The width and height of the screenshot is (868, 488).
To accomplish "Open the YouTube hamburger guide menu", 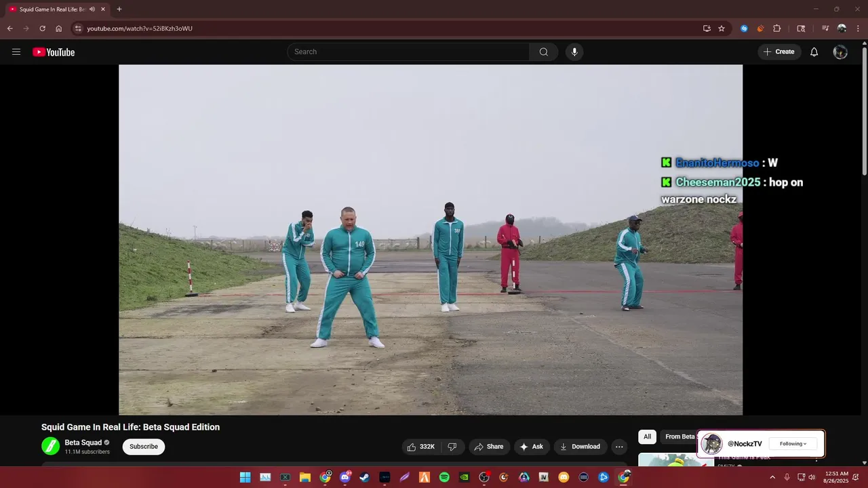I will pos(16,52).
